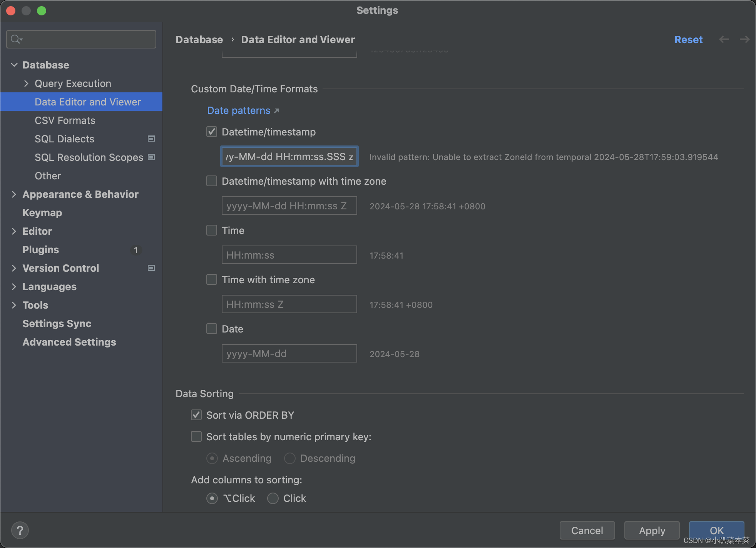Click the Database breadcrumb
The width and height of the screenshot is (756, 548).
tap(199, 39)
